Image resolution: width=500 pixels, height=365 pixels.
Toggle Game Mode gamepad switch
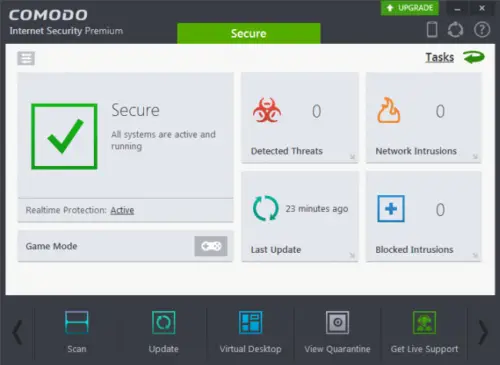point(211,246)
